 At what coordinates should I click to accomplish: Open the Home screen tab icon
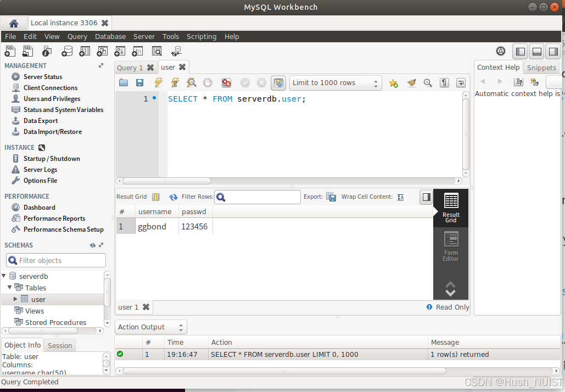click(x=14, y=24)
